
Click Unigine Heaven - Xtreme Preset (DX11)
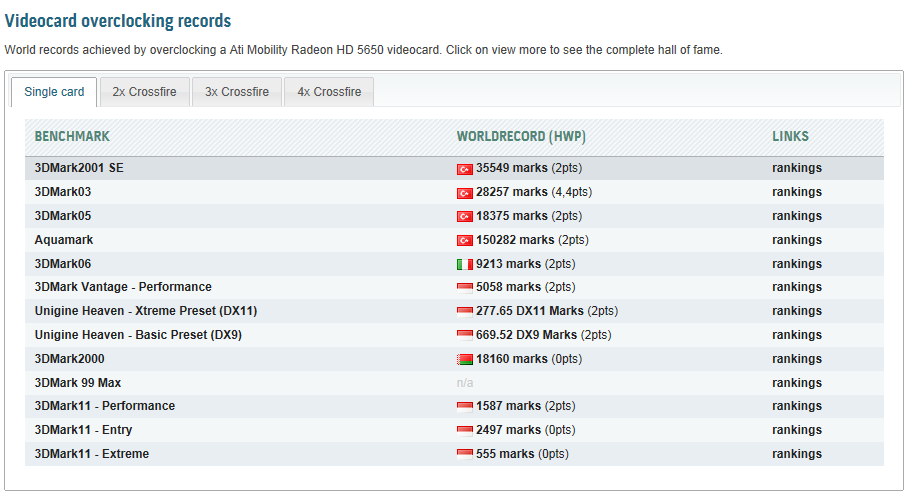(146, 311)
